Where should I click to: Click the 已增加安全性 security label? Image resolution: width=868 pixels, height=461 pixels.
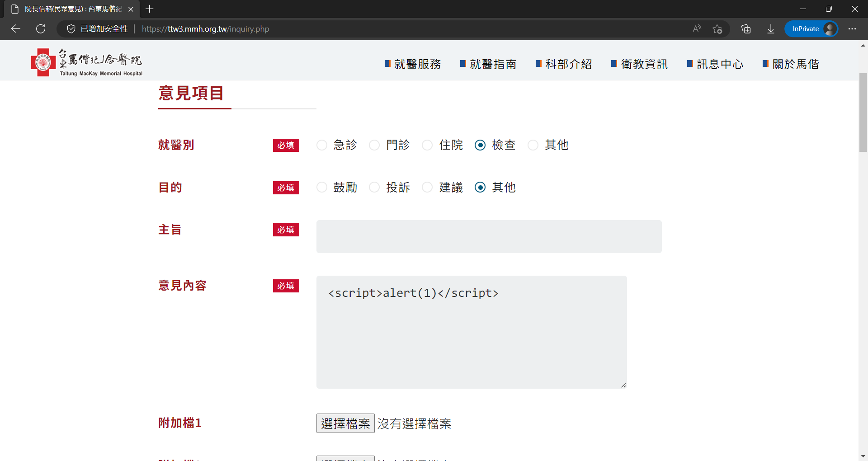(x=104, y=29)
